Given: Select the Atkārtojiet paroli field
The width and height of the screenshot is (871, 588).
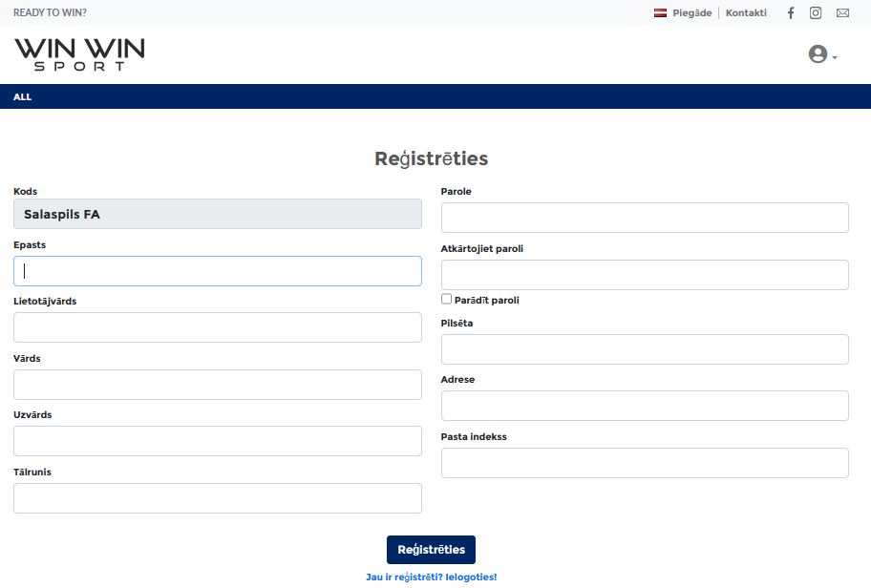Looking at the screenshot, I should coord(645,275).
